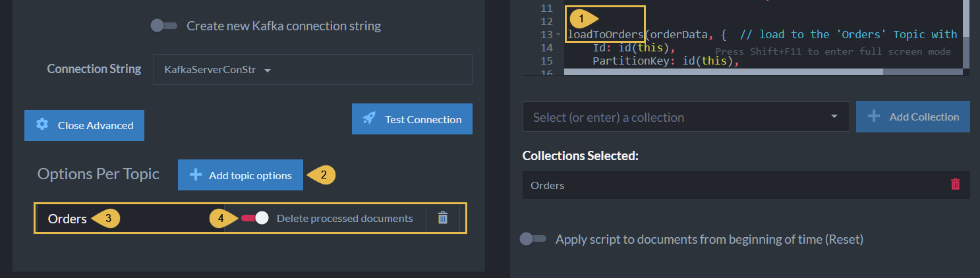
Task: Click the gear icon on Close Advanced
Action: pyautogui.click(x=42, y=125)
